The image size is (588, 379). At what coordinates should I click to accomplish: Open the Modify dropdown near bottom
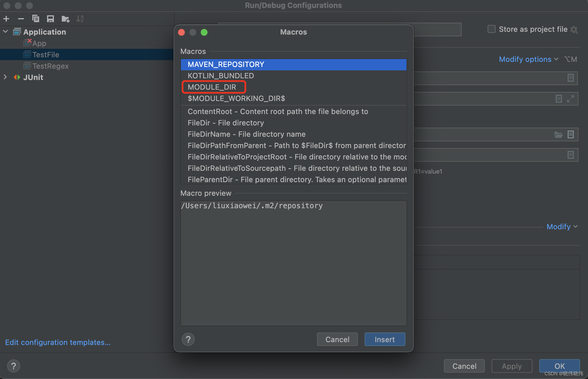(562, 226)
